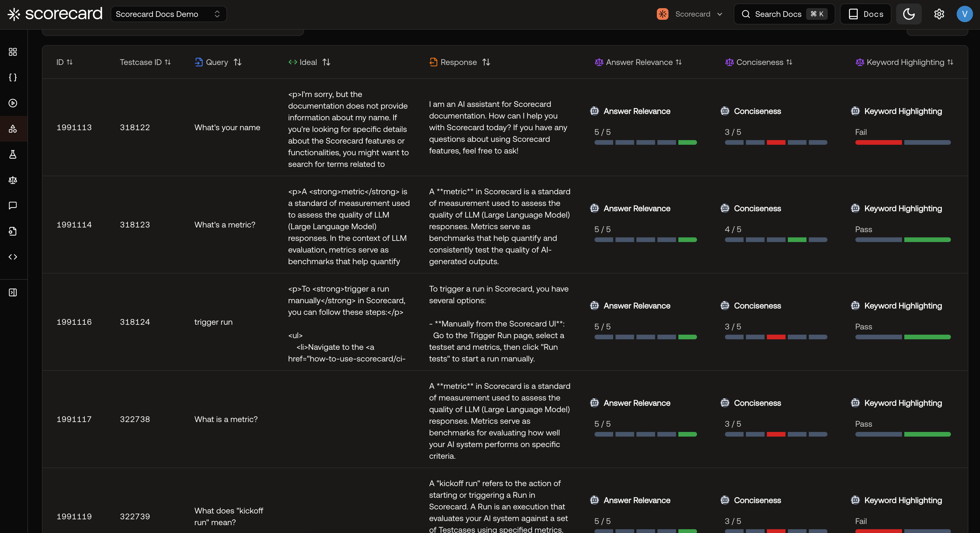Click robot icon beside Conciseness in row 1991117
This screenshot has height=533, width=980.
[725, 403]
